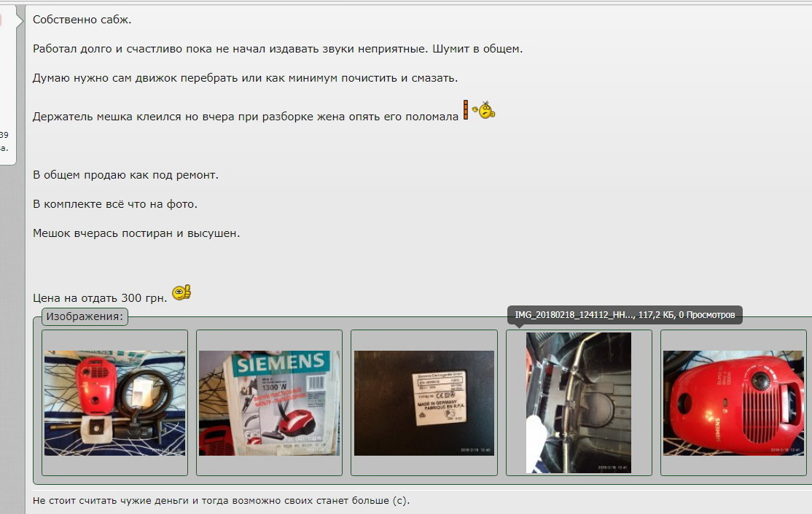812x514 pixels.
Task: Click signature text "Не стоит считать чужие деньги"
Action: [110, 501]
